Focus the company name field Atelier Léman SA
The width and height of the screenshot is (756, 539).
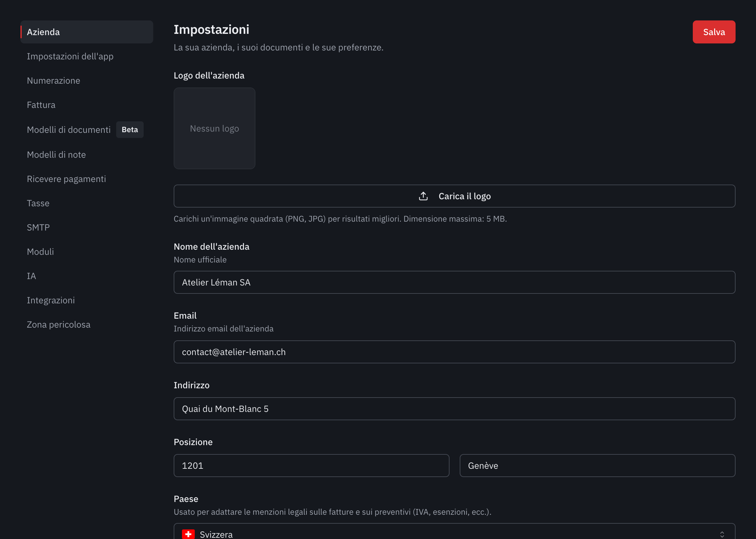[x=454, y=283]
